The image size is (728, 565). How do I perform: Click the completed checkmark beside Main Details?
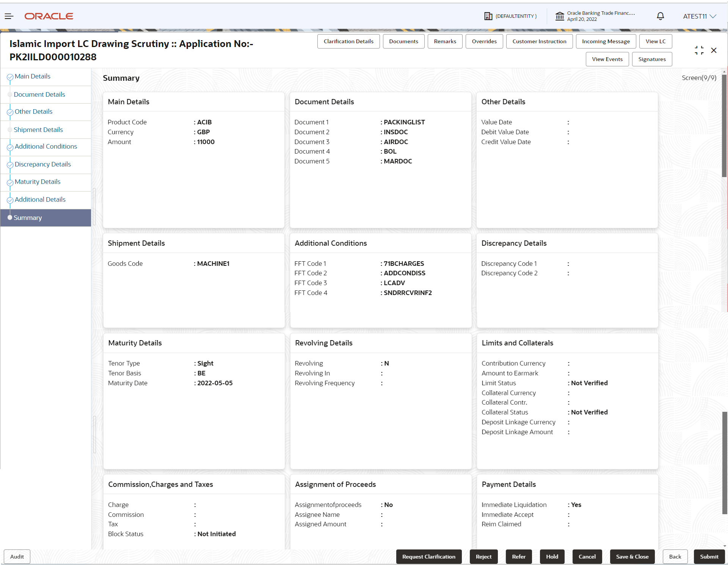10,77
